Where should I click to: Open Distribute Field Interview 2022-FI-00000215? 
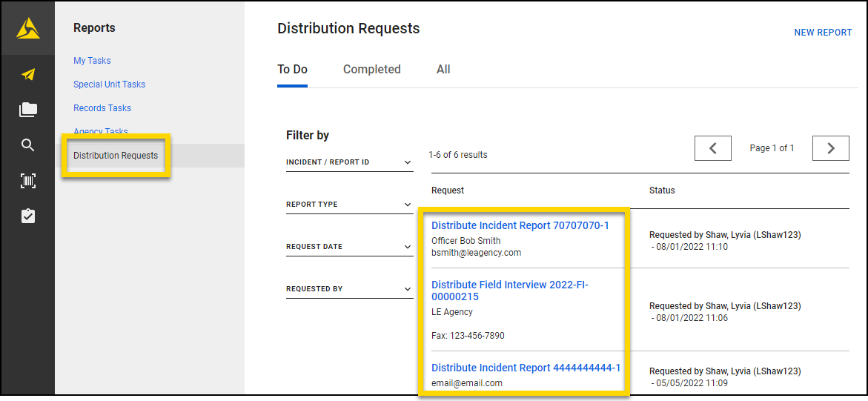click(x=510, y=291)
